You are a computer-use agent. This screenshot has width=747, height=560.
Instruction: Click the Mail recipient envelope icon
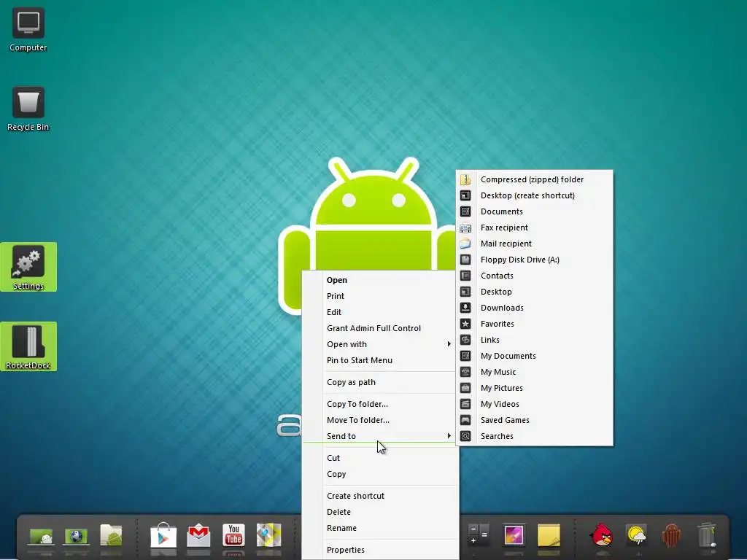coord(465,244)
